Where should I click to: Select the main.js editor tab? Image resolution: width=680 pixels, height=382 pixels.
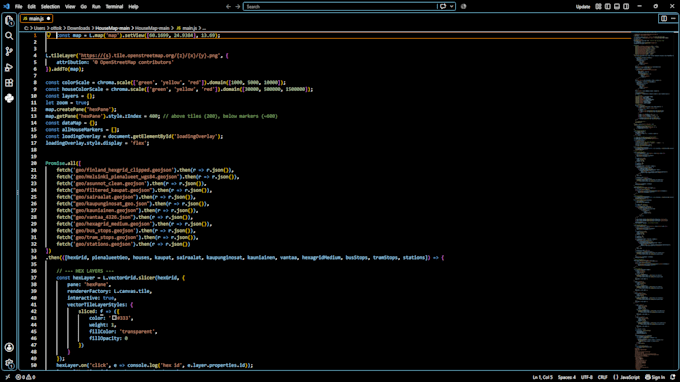coord(36,19)
